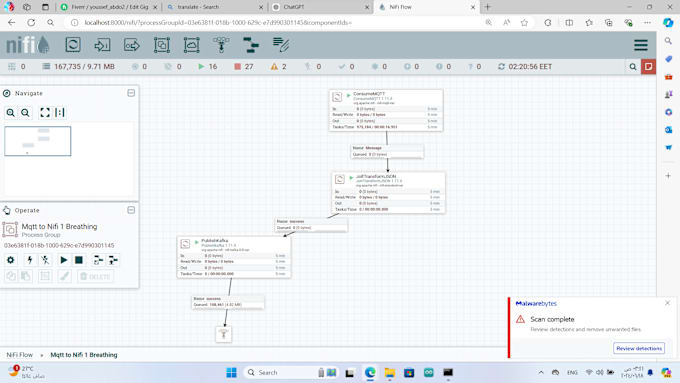Image resolution: width=680 pixels, height=383 pixels.
Task: Click the PublishKafka processor
Action: coord(233,257)
